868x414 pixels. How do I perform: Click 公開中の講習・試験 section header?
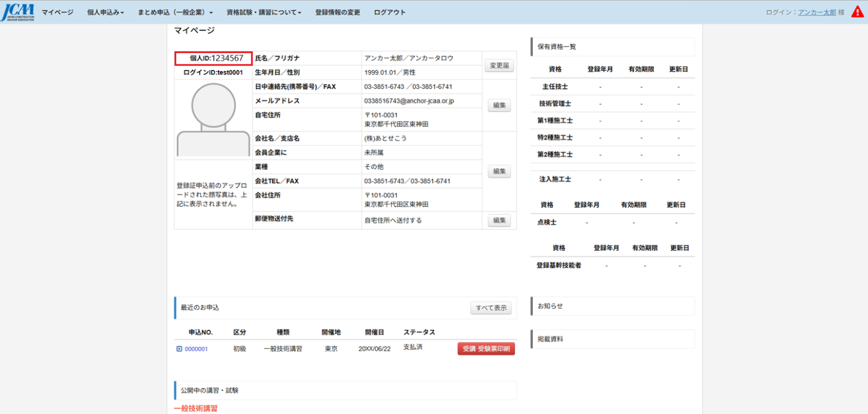tap(345, 390)
